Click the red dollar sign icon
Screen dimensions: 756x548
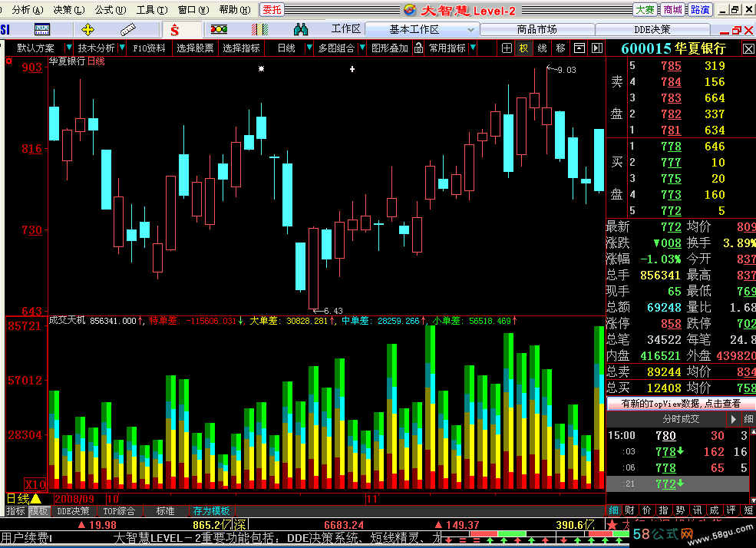(x=174, y=31)
